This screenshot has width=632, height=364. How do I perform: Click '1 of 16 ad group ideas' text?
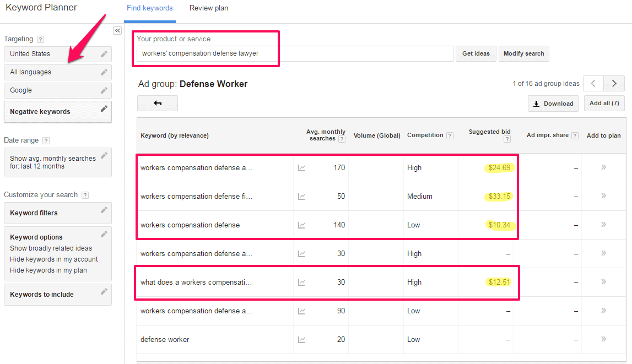[545, 84]
